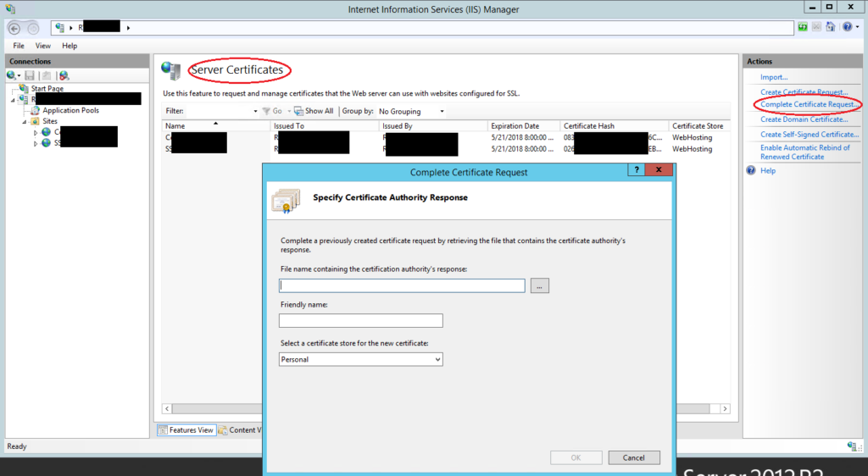The width and height of the screenshot is (868, 476).
Task: Click the Forward navigation arrow
Action: [33, 28]
